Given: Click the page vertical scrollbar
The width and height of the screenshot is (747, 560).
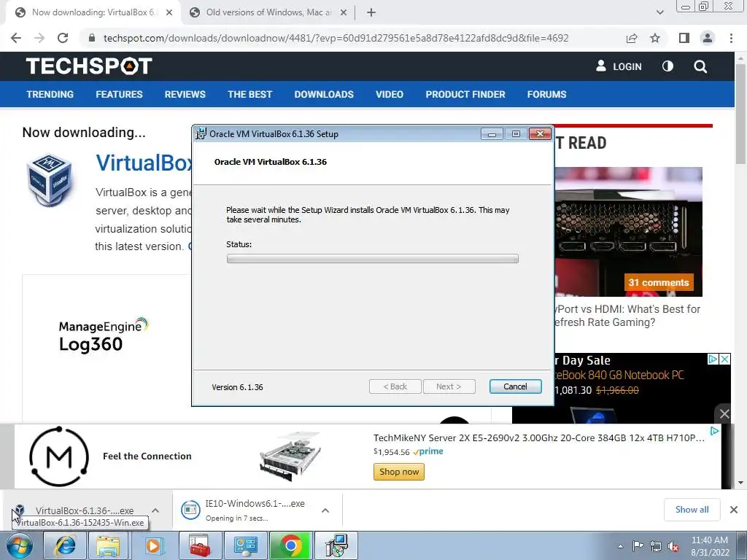Looking at the screenshot, I should coord(740,114).
